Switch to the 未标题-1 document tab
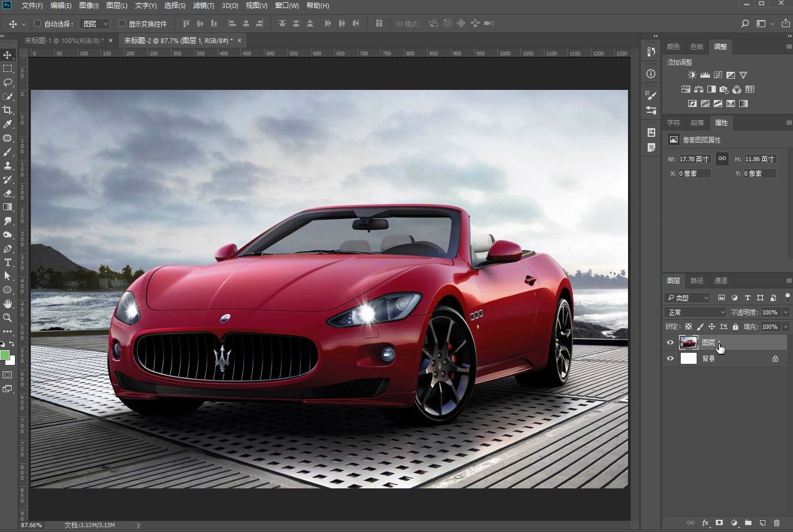The image size is (793, 532). [x=64, y=40]
